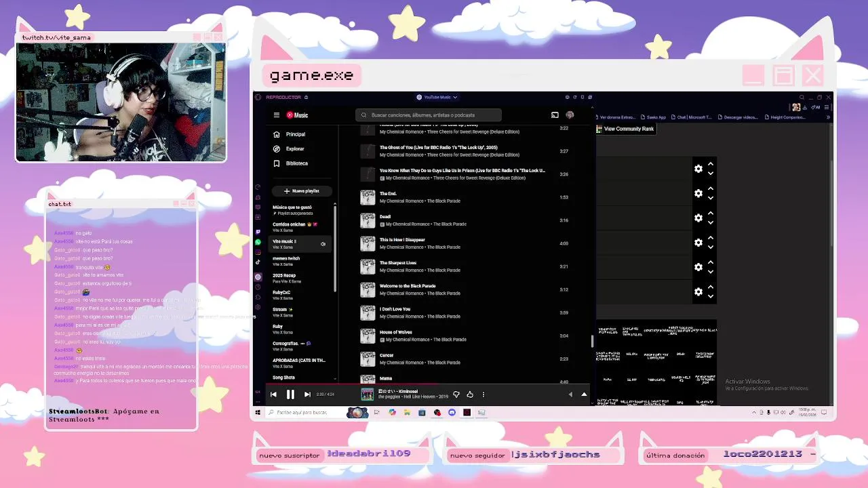
Task: Open the YouTube Music player selector dropdown
Action: (437, 97)
